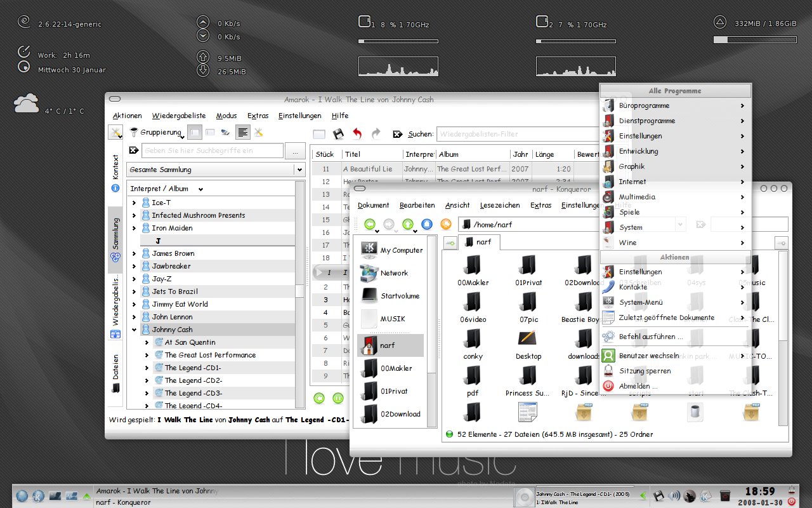Click Benutzer wechseln in the K menu
The height and width of the screenshot is (508, 812).
pos(675,356)
